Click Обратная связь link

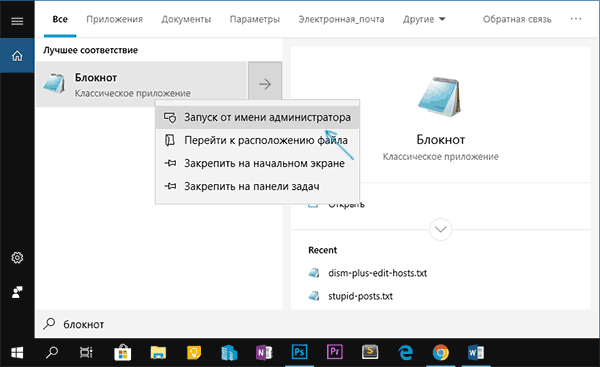tap(517, 19)
